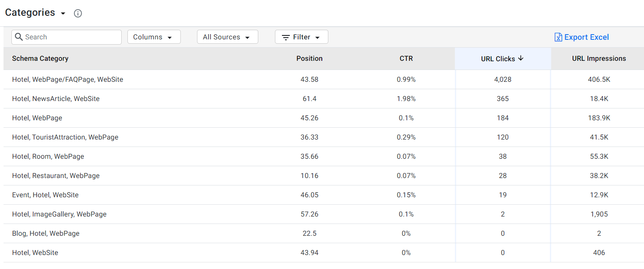644x269 pixels.
Task: Click the sort arrow on URL Clicks
Action: pos(521,58)
